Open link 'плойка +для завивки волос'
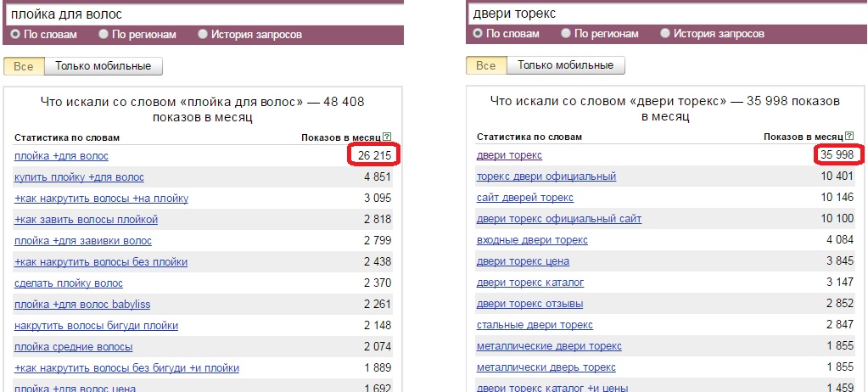This screenshot has width=868, height=392. point(83,241)
